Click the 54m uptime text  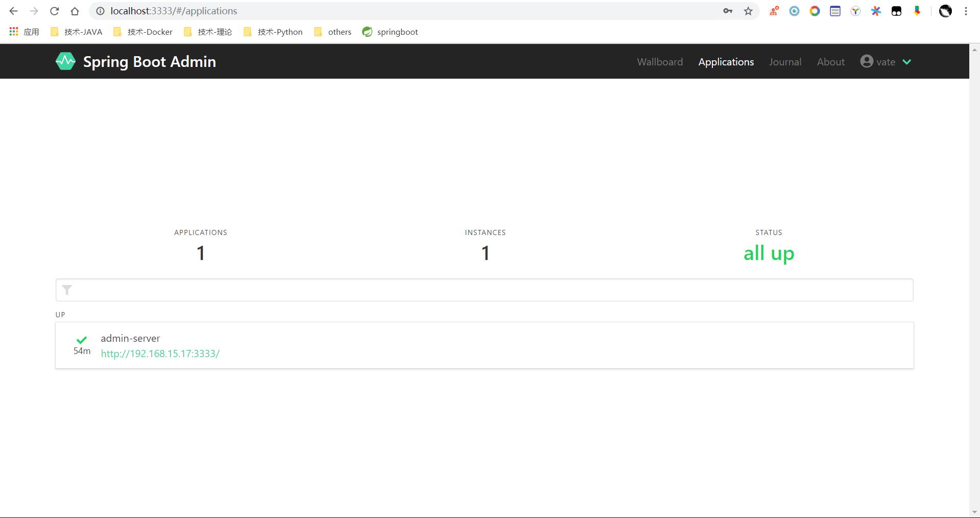(82, 351)
